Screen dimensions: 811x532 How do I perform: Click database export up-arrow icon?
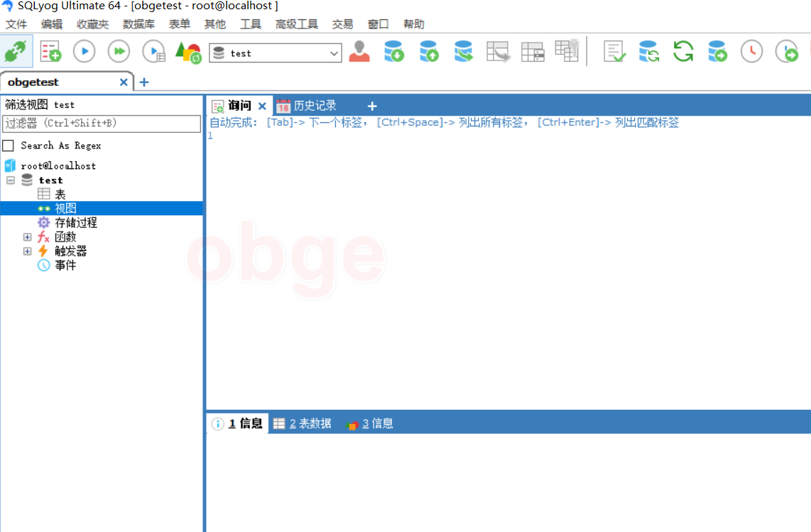click(430, 51)
